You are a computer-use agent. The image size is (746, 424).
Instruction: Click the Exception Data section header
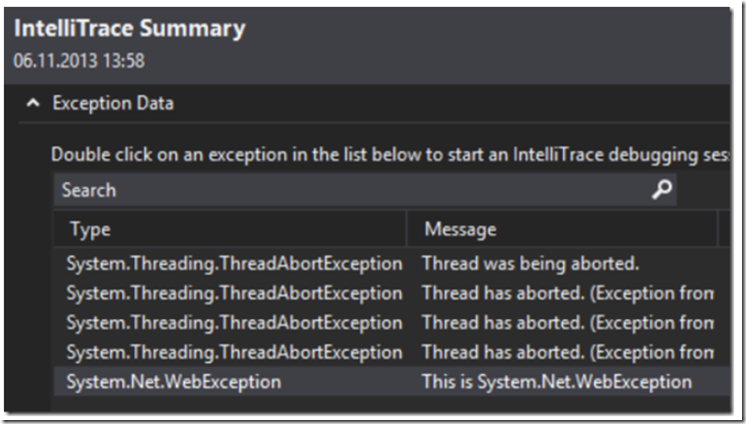[x=113, y=103]
